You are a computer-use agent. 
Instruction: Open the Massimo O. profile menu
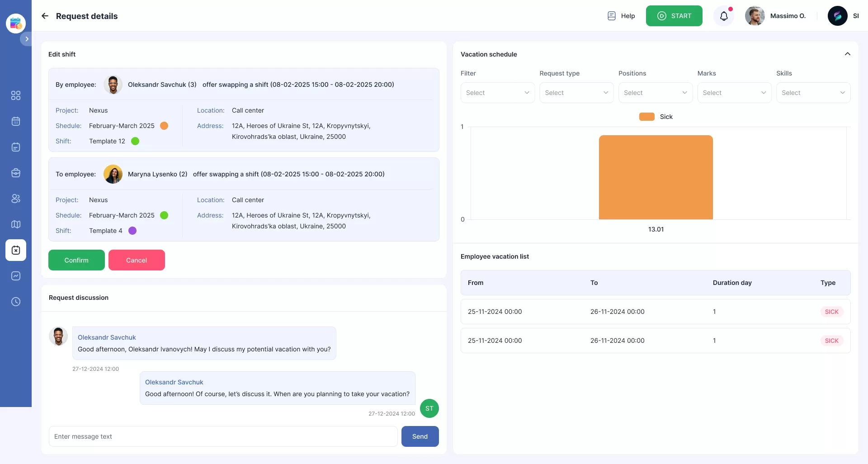pos(776,16)
